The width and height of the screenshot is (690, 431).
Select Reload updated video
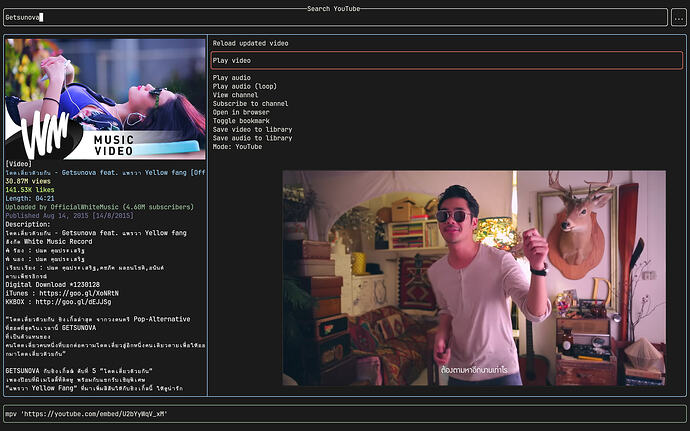[250, 43]
